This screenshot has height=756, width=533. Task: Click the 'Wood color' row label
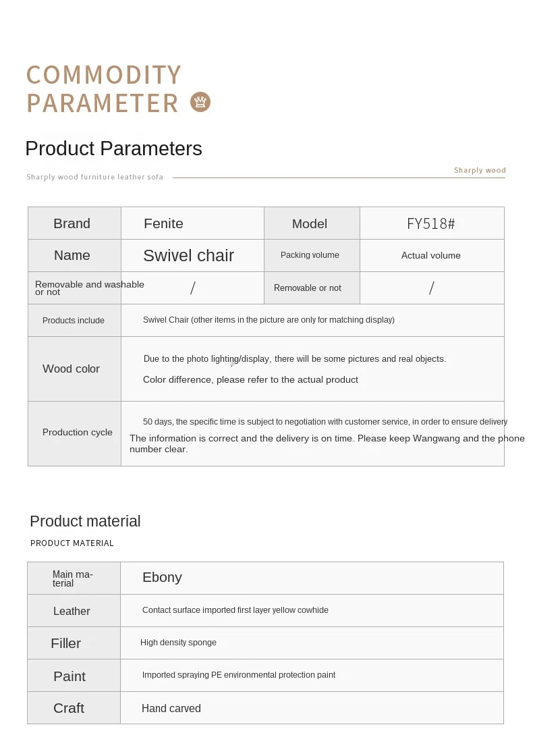pyautogui.click(x=71, y=369)
